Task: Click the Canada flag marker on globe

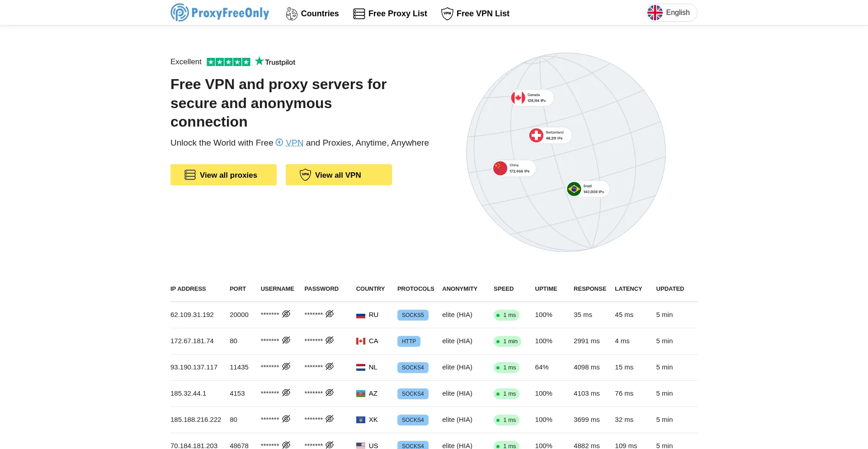Action: point(518,98)
